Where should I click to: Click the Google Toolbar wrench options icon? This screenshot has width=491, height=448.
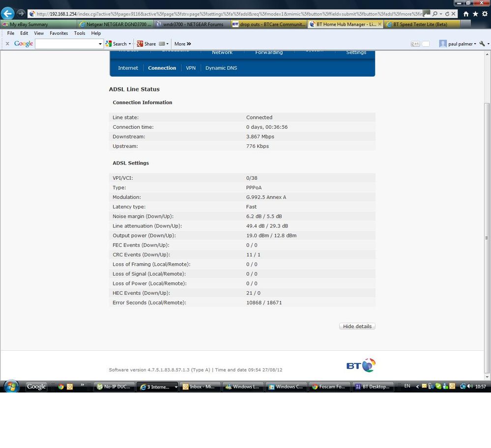point(482,44)
